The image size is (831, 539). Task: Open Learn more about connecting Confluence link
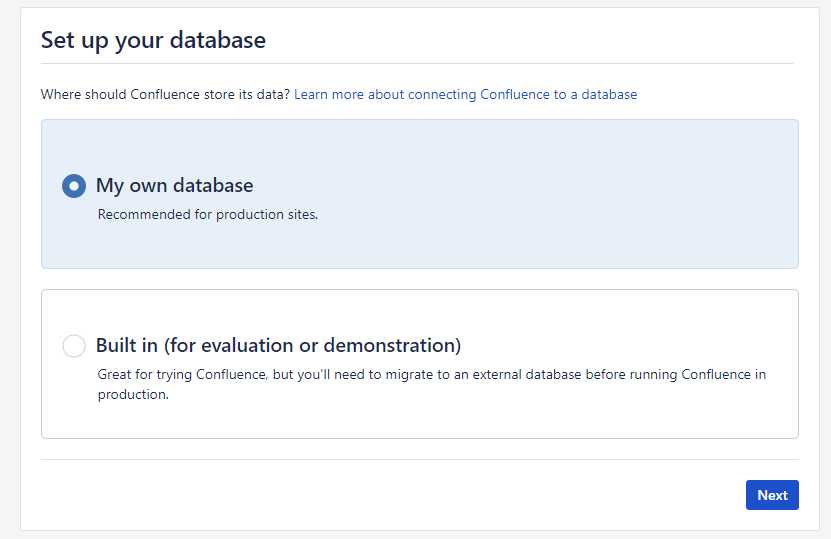[x=465, y=94]
